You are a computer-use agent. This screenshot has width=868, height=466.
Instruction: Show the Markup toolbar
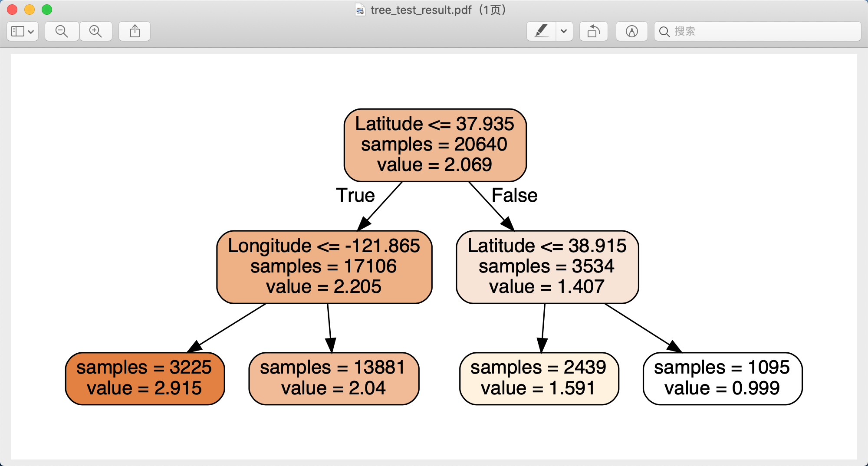632,31
